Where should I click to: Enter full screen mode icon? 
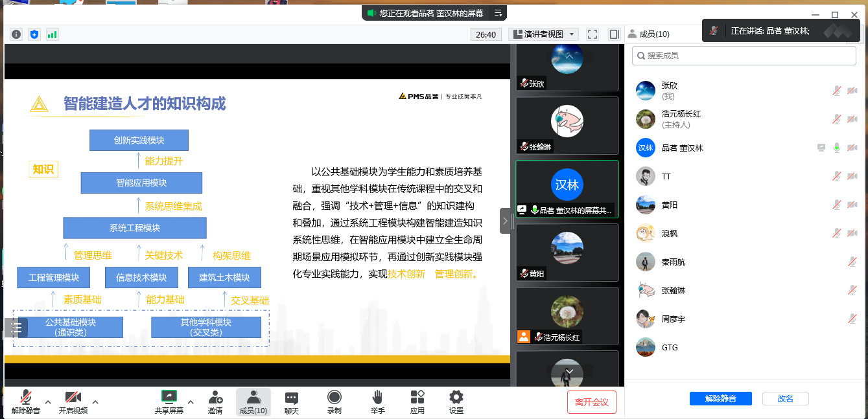(x=592, y=34)
